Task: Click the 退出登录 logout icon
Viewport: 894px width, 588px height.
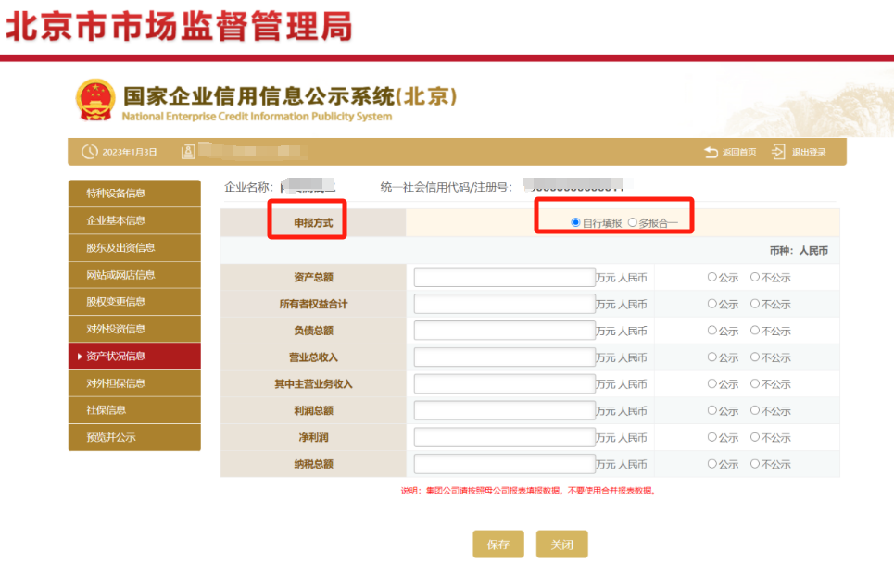Action: click(778, 152)
